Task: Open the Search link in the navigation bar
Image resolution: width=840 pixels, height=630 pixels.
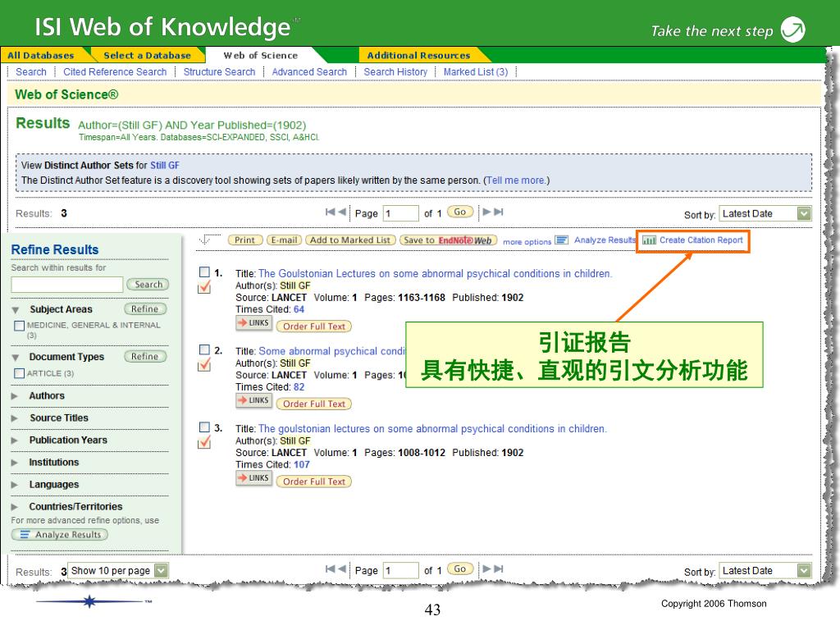Action: [x=31, y=72]
